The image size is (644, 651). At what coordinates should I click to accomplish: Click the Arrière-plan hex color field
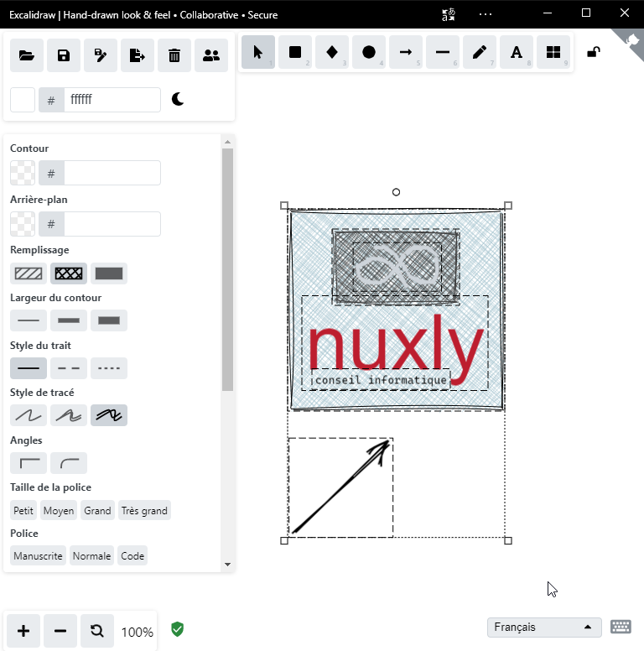[x=112, y=224]
